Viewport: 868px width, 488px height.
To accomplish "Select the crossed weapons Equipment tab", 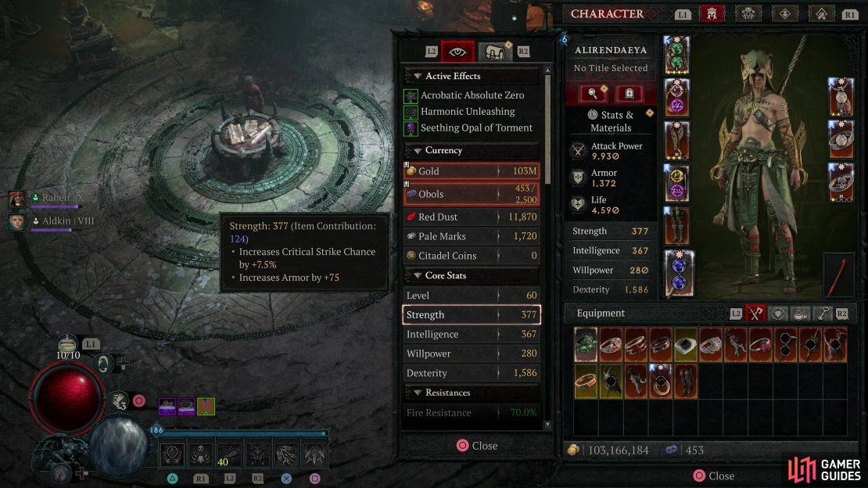I will tap(755, 314).
